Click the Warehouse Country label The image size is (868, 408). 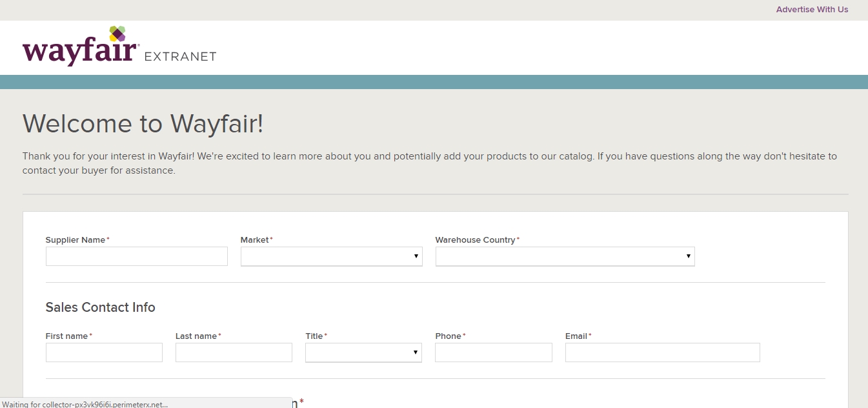476,240
